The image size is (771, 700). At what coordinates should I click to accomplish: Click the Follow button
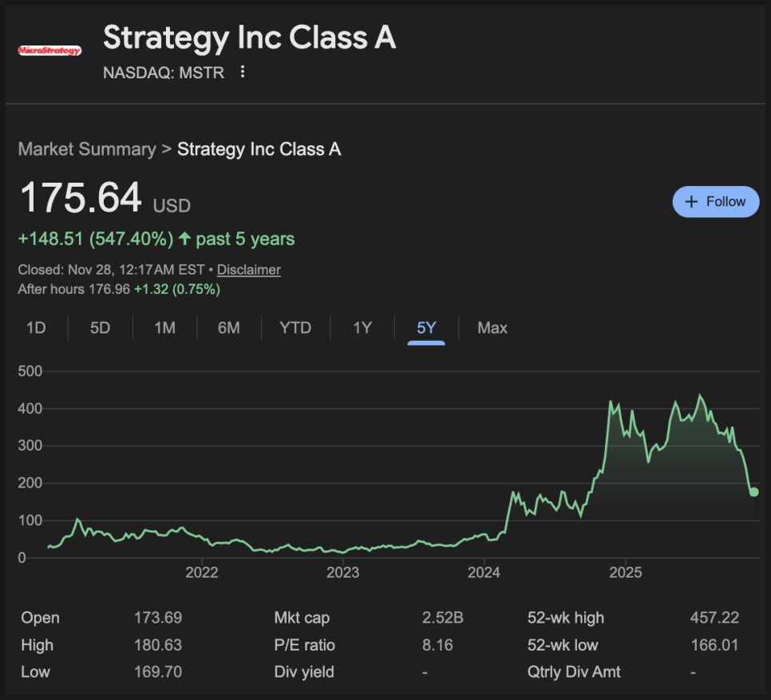coord(715,201)
